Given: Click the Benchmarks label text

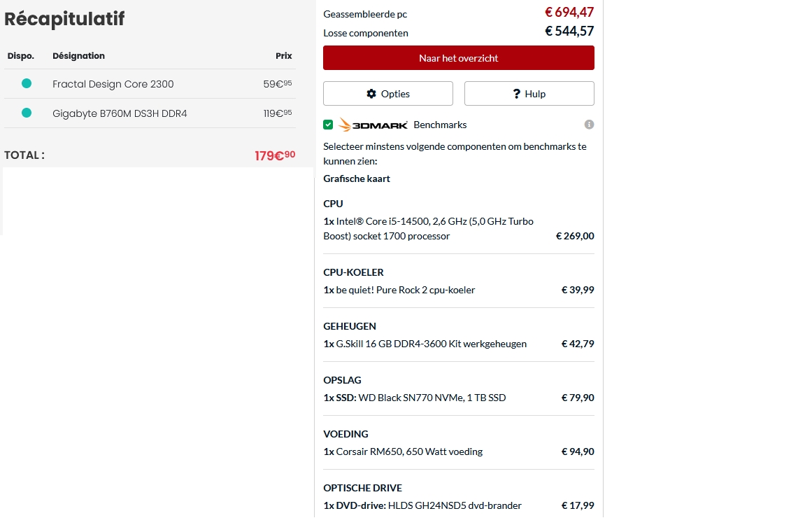Looking at the screenshot, I should [x=440, y=125].
